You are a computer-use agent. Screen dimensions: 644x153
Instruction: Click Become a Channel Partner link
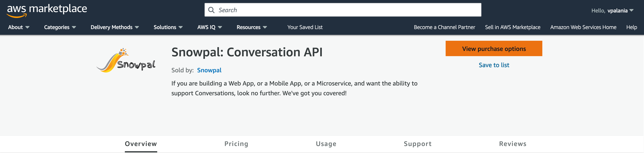[444, 27]
